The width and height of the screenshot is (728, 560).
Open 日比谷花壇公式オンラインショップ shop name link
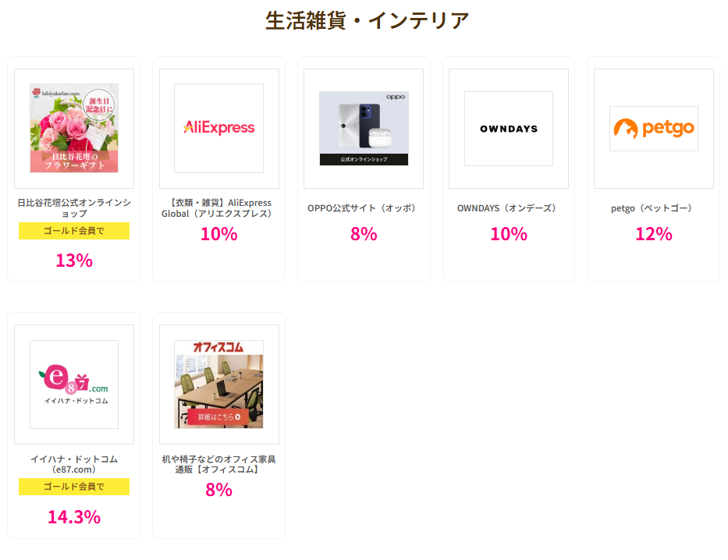click(x=74, y=207)
